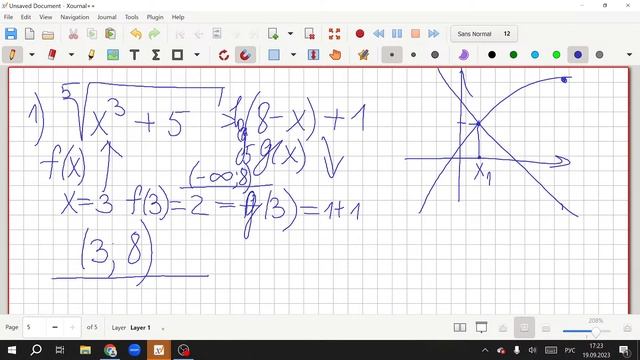This screenshot has width=640, height=360.
Task: Decrease page number with the minus button
Action: click(x=55, y=327)
